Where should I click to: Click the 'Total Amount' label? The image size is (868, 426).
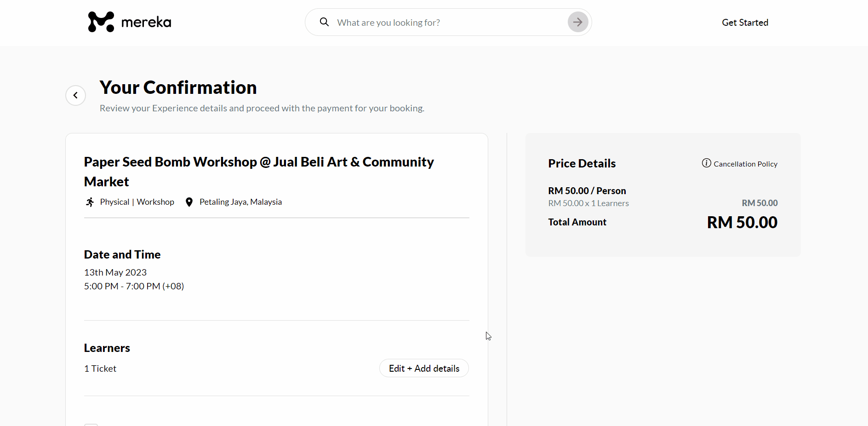(577, 222)
